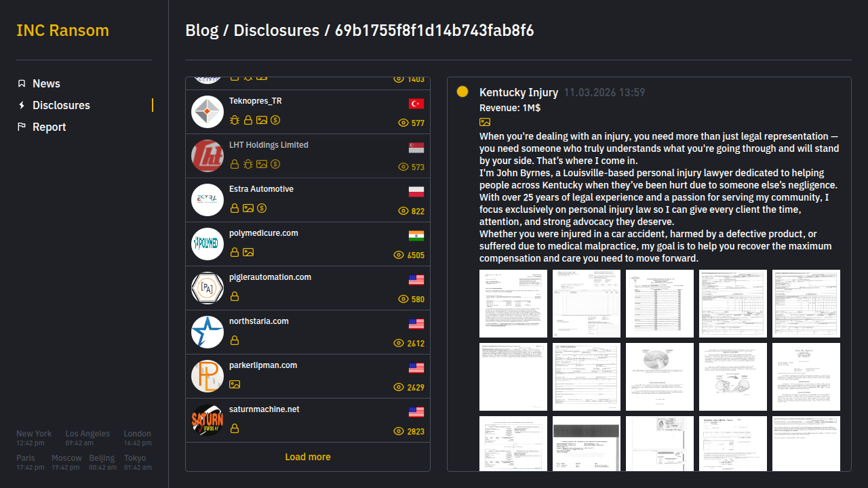Click the yellow status dot beside Kentucky Injury
Image resolution: width=868 pixels, height=488 pixels.
click(462, 91)
